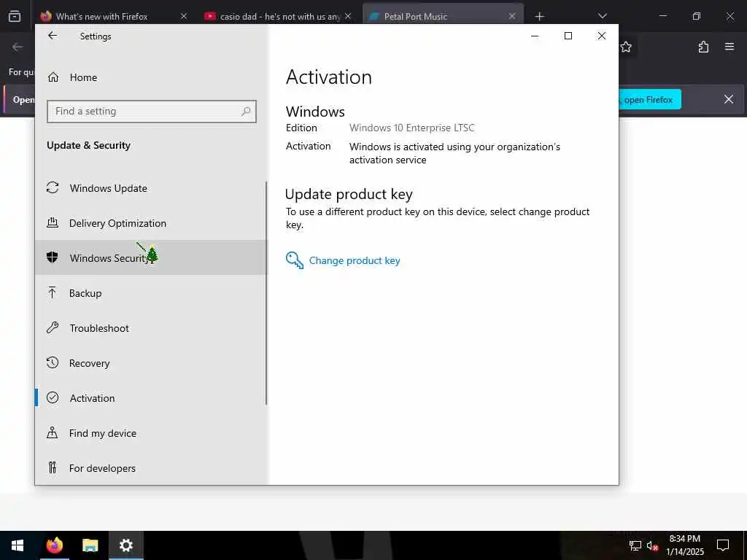This screenshot has width=747, height=560.
Task: Click the open Firefox button in the banner
Action: pyautogui.click(x=650, y=99)
